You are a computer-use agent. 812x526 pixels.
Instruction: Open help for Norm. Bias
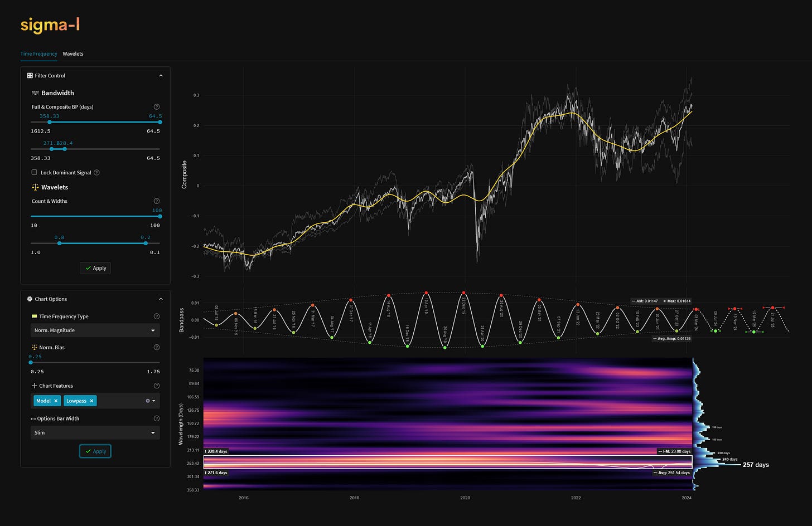point(156,347)
